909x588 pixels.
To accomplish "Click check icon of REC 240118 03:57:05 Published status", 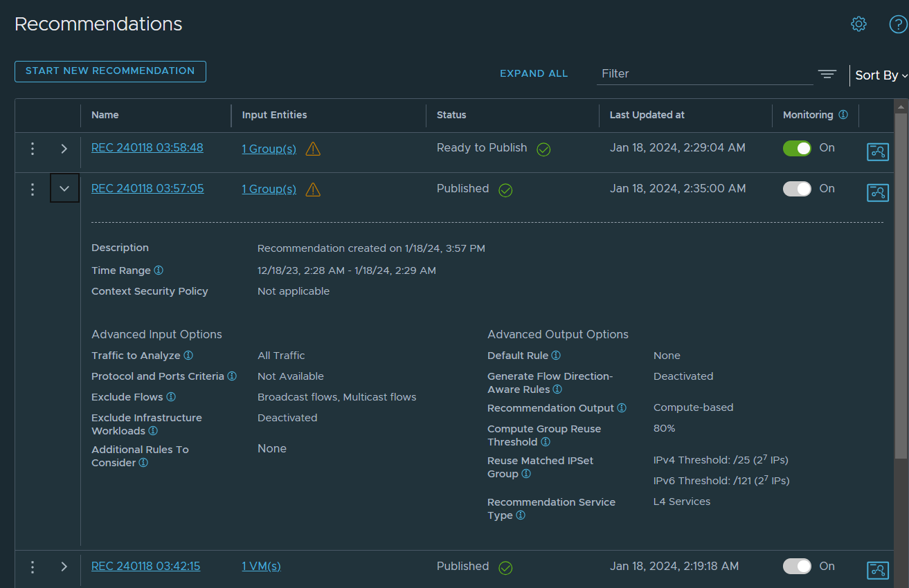I will pyautogui.click(x=505, y=190).
